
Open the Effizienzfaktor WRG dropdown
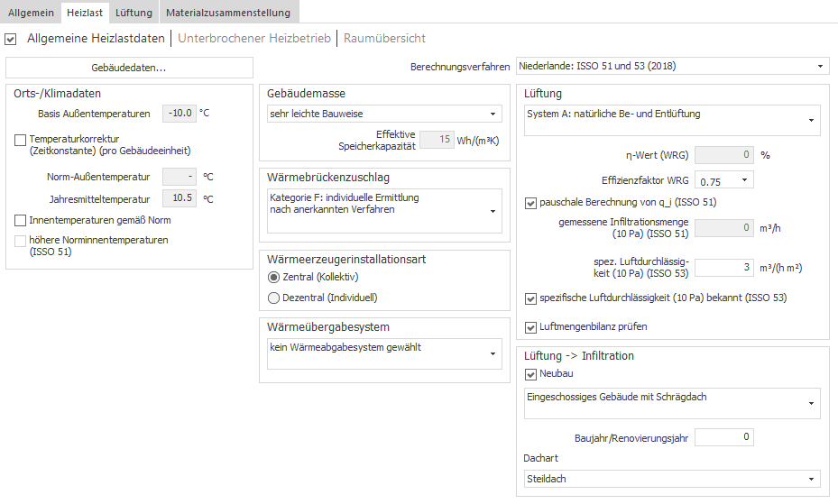coord(724,180)
